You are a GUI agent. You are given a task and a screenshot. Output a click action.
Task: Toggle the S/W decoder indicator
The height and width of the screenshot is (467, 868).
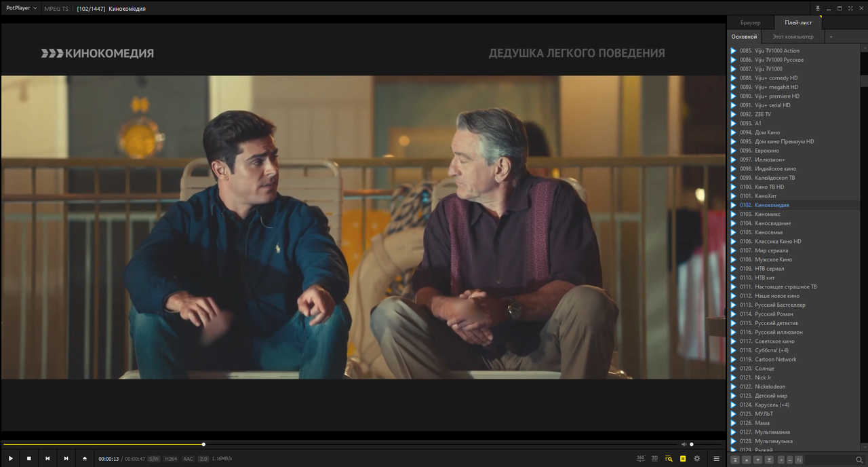pos(154,459)
